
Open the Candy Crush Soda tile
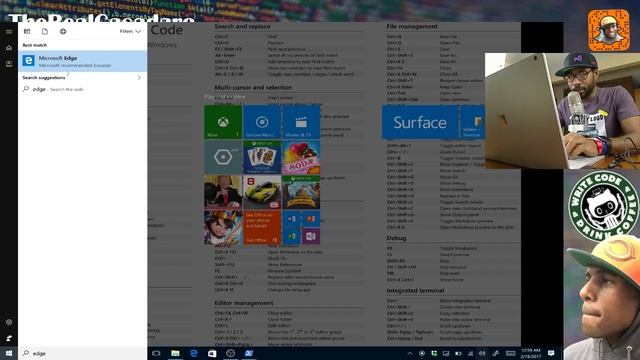pos(301,157)
